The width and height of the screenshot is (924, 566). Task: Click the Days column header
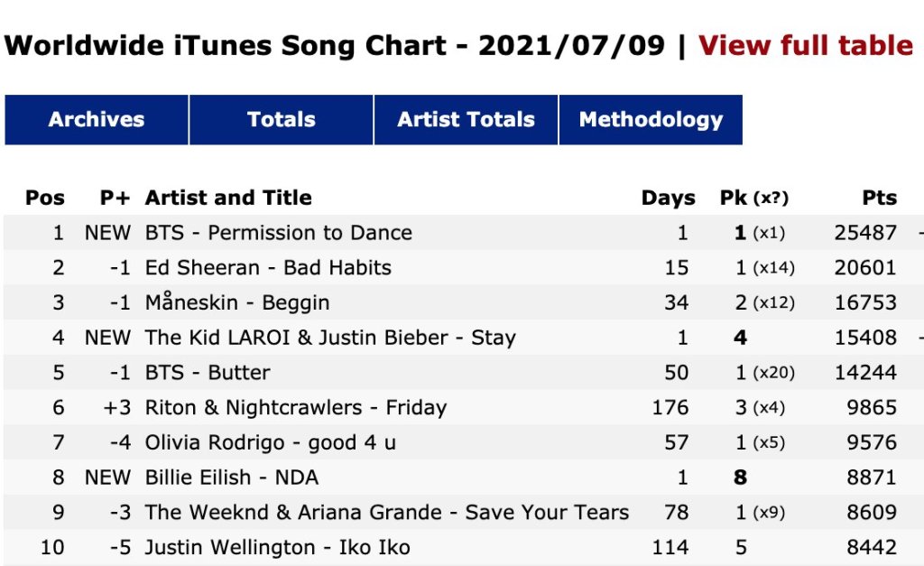pos(668,198)
